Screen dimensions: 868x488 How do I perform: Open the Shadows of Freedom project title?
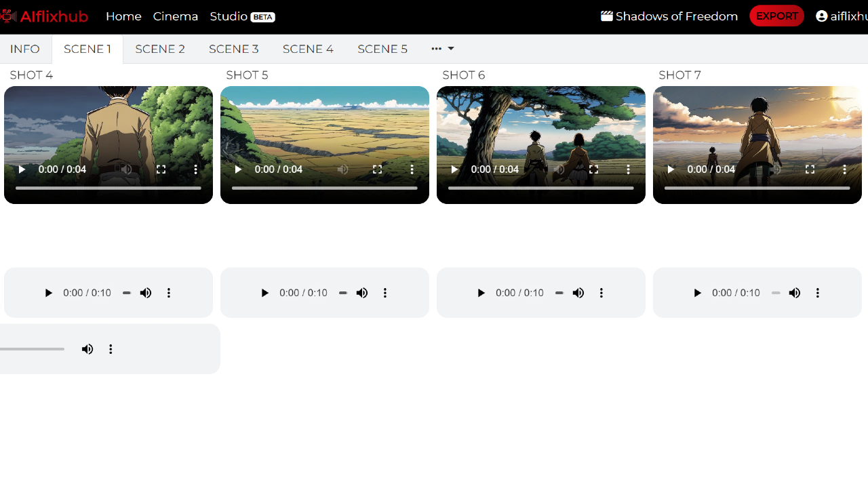669,16
